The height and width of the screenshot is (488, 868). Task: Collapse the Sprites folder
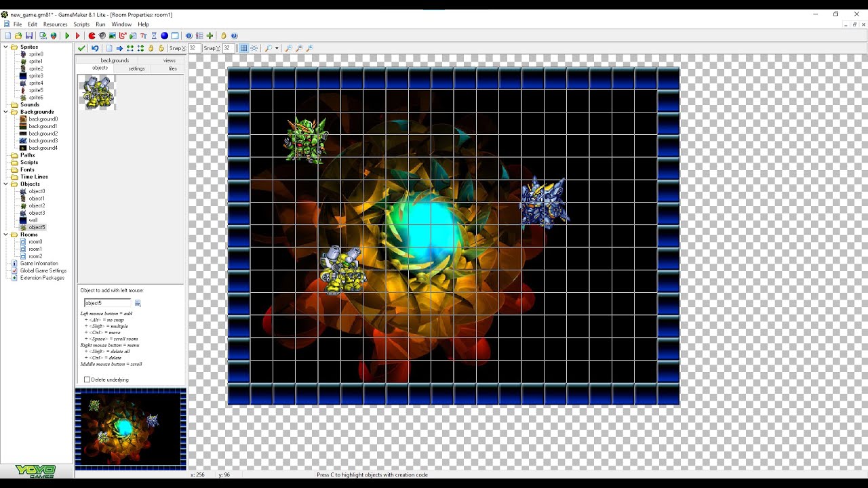click(5, 47)
